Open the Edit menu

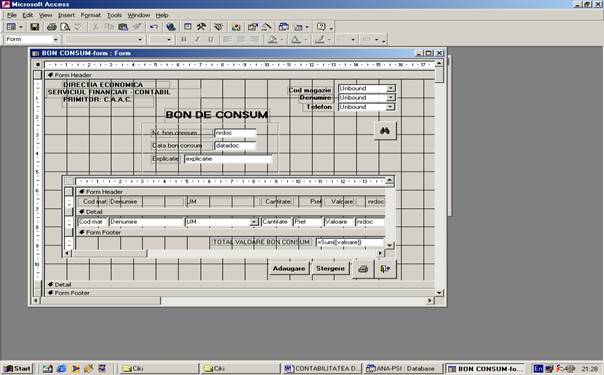click(28, 15)
